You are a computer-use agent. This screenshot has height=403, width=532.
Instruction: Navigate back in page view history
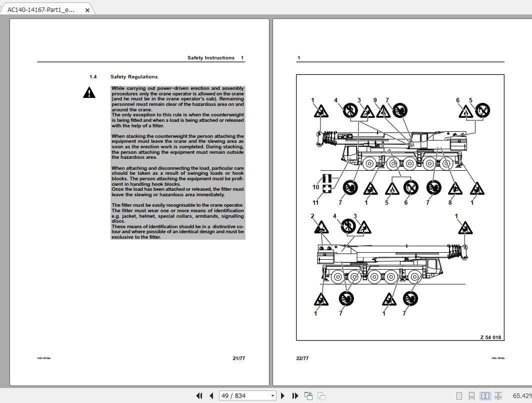pos(308,396)
